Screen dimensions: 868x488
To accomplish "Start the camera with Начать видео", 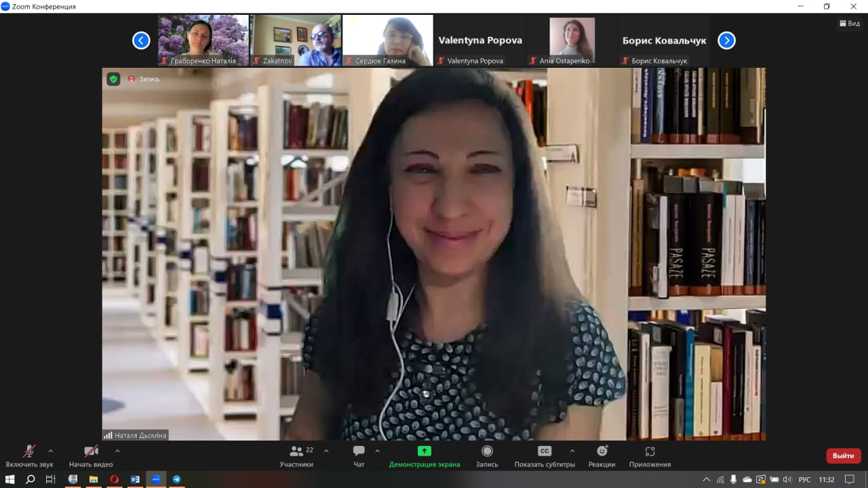I will (91, 456).
